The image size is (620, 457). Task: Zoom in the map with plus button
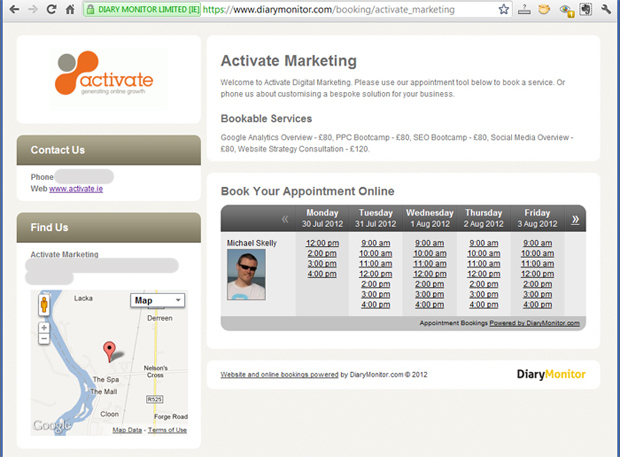[x=44, y=328]
